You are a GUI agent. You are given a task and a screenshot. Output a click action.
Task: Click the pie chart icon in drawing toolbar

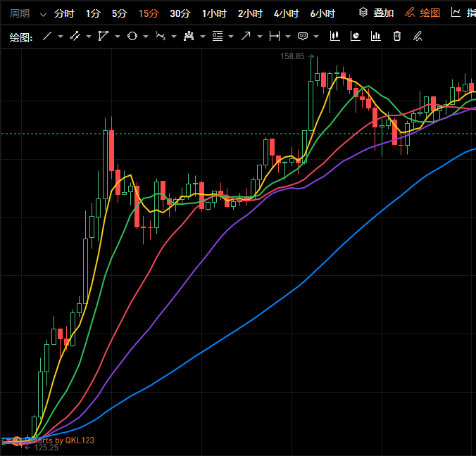point(356,37)
